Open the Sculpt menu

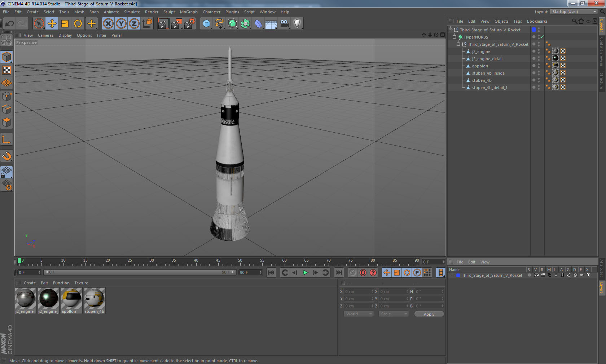coord(169,12)
